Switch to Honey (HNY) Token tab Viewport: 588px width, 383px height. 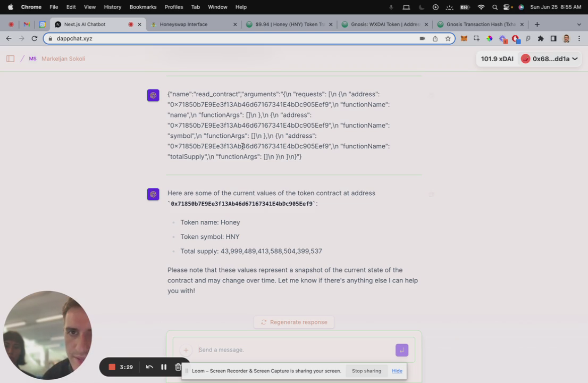(x=289, y=24)
